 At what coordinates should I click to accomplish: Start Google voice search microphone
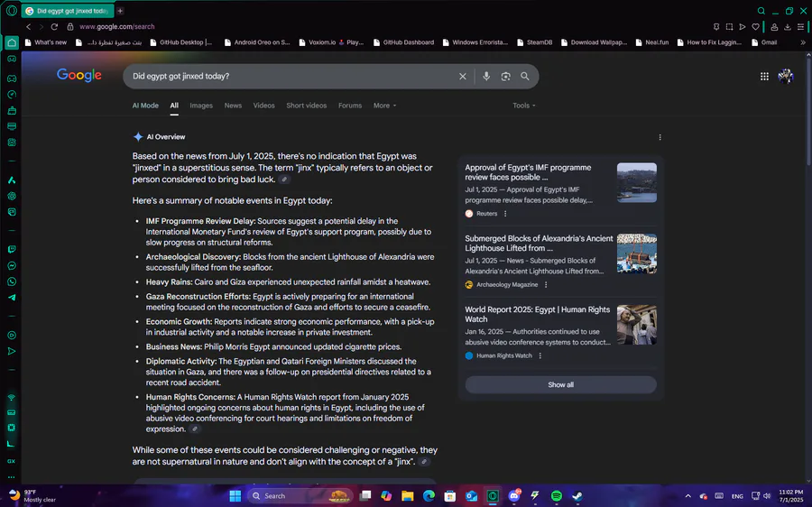pyautogui.click(x=485, y=76)
